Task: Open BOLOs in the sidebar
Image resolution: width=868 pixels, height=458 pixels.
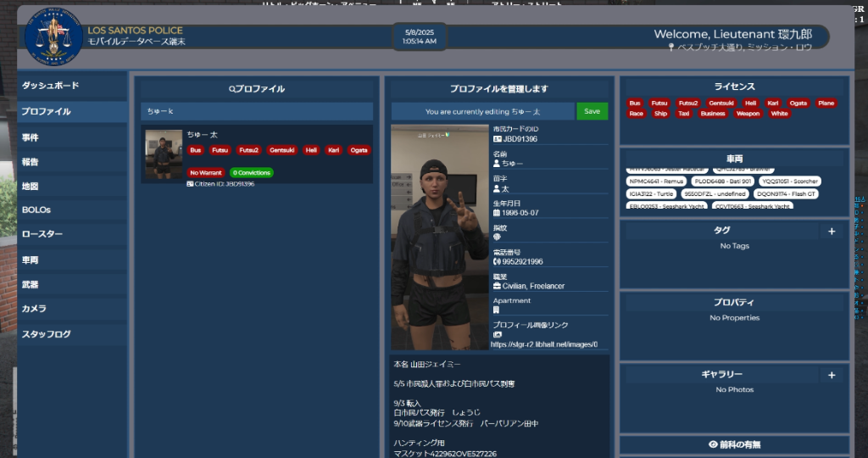Action: pyautogui.click(x=72, y=210)
